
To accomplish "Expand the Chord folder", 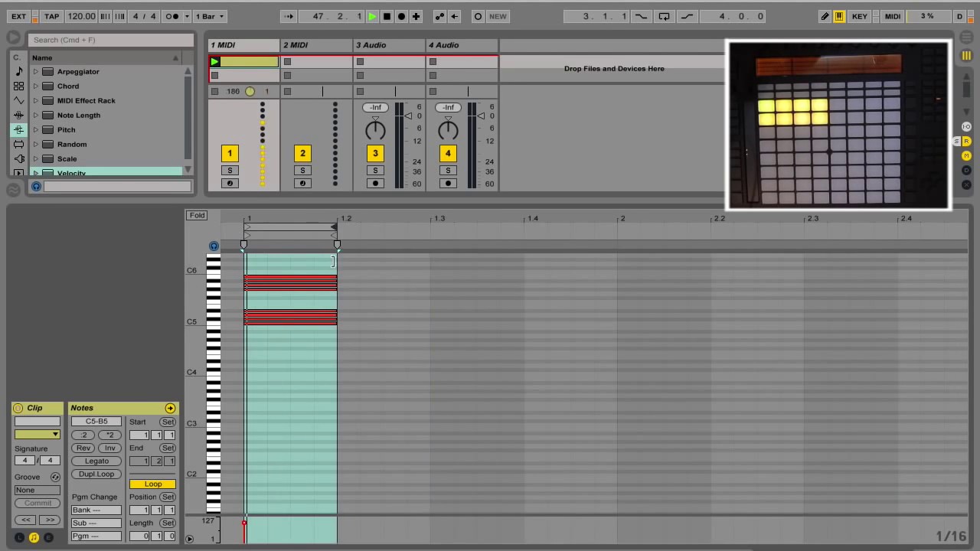I will (x=35, y=86).
